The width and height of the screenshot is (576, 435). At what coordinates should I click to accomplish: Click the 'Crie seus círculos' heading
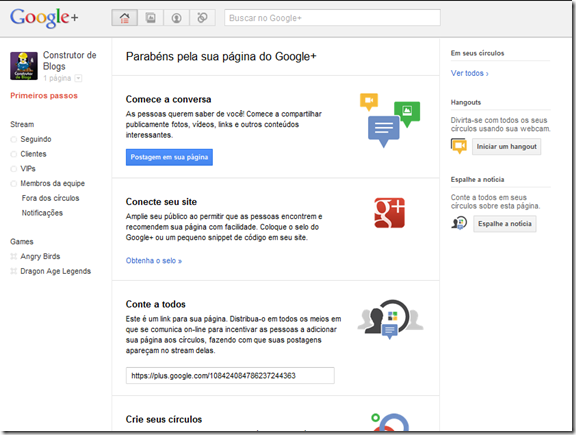(x=164, y=419)
